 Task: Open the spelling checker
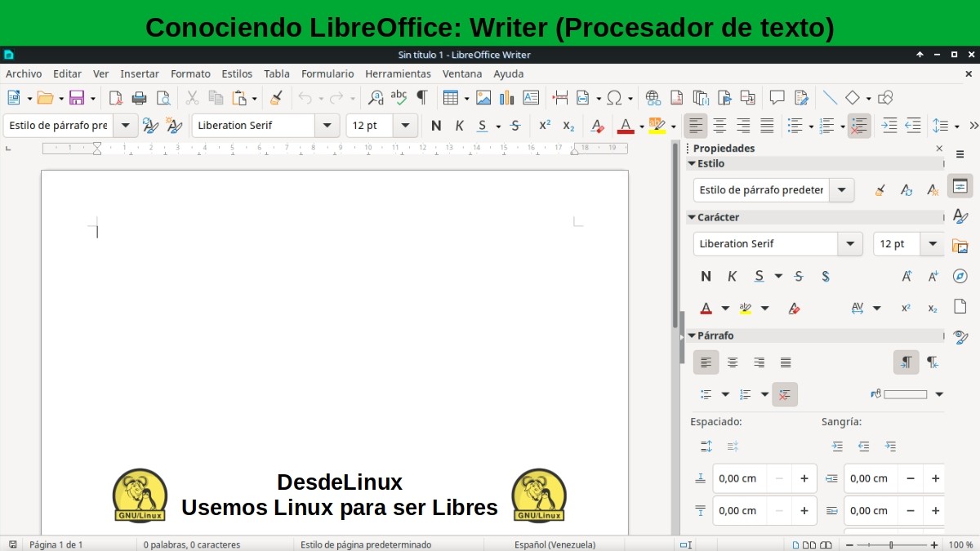pyautogui.click(x=398, y=97)
